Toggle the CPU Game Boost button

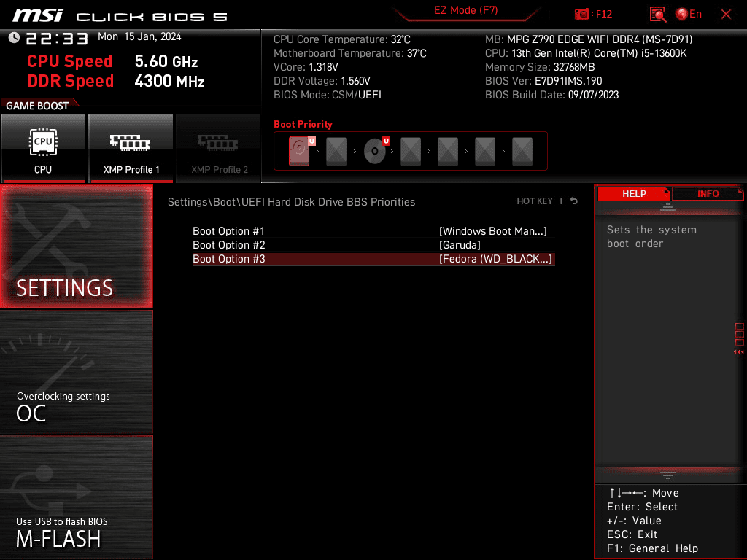[43, 149]
